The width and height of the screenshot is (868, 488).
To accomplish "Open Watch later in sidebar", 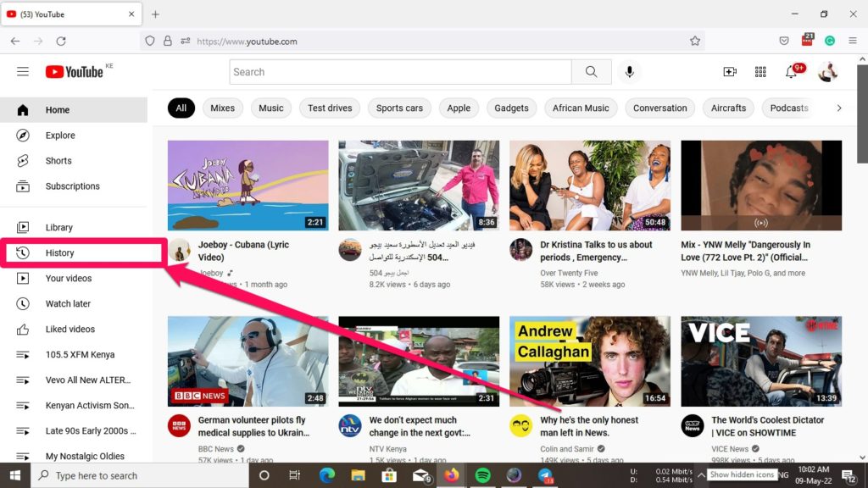I will (x=74, y=304).
